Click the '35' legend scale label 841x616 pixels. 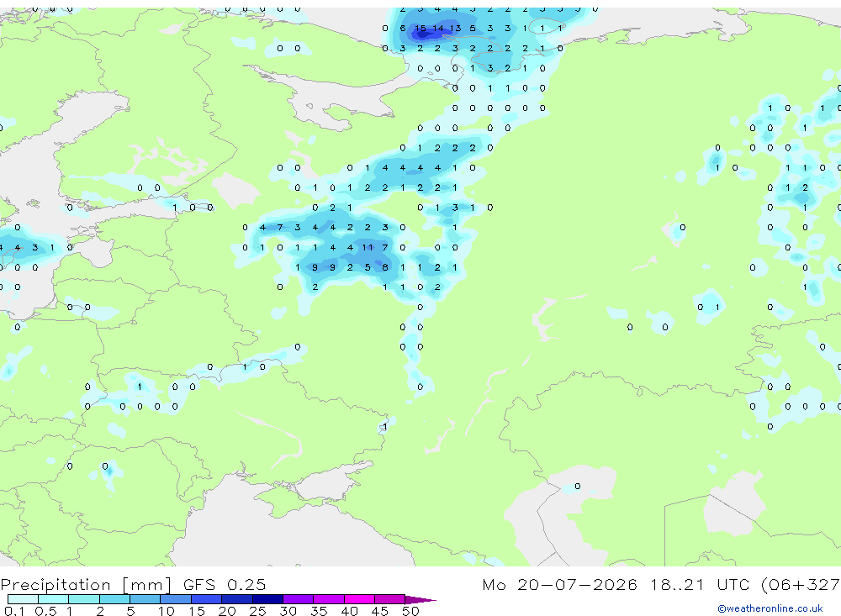click(x=319, y=611)
